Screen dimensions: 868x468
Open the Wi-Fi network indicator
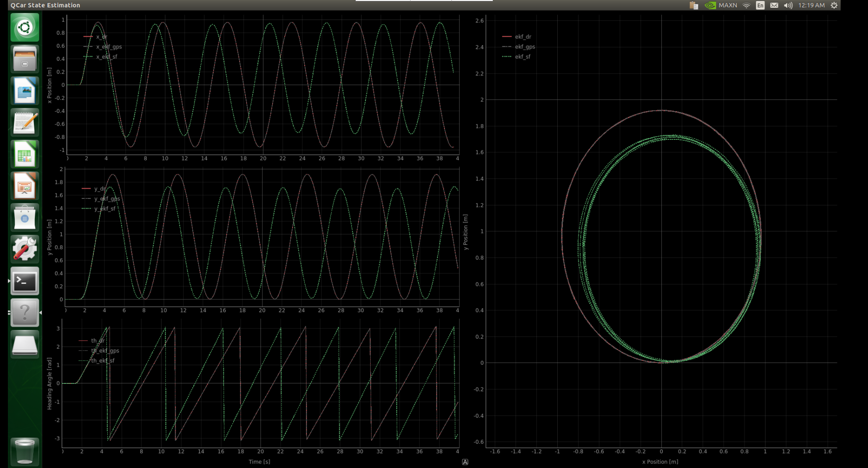(x=746, y=5)
